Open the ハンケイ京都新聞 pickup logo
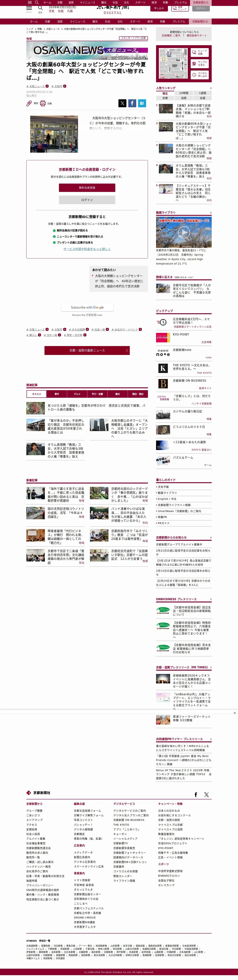Image resolution: width=238 pixels, height=980 pixels. (x=163, y=398)
